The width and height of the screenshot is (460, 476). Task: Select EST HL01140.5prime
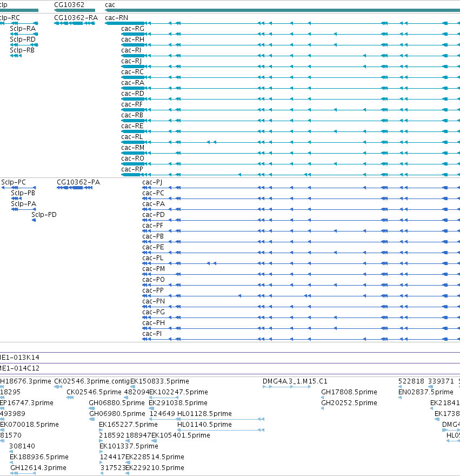pyautogui.click(x=204, y=425)
